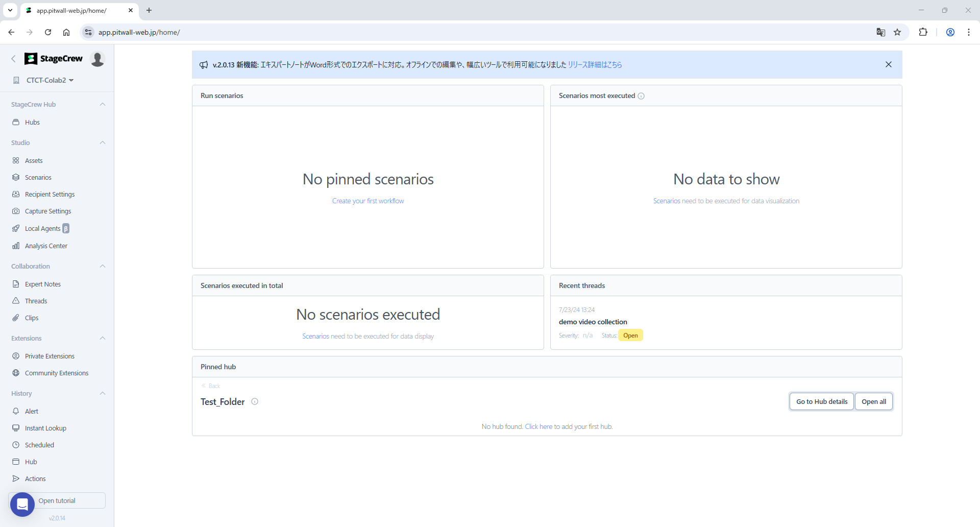Open the demo video collection thread
This screenshot has width=980, height=527.
pyautogui.click(x=593, y=322)
